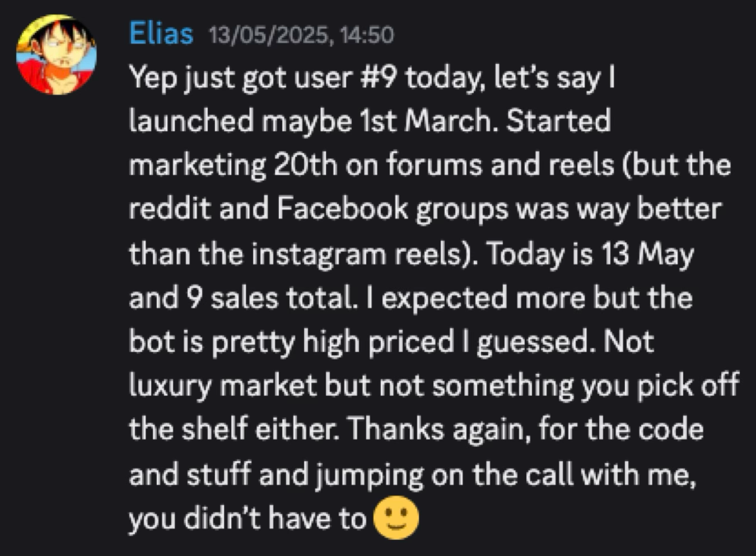Screen dimensions: 756x556
Task: Click Elias's profile avatar picture
Action: 56,55
